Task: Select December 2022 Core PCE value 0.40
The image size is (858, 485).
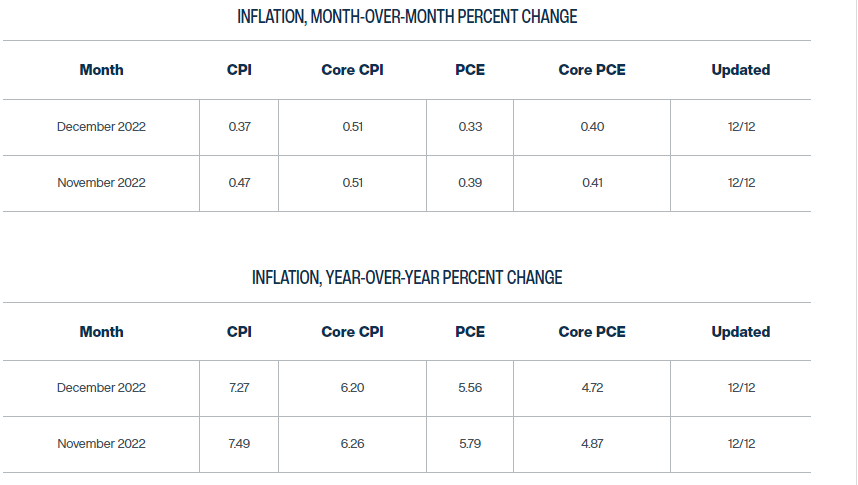Action: (x=592, y=127)
